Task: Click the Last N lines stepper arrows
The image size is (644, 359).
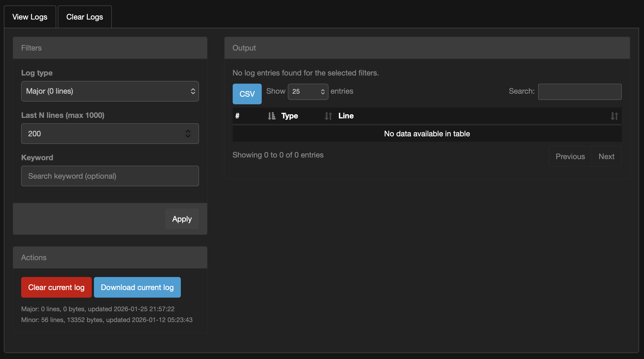Action: pos(188,133)
